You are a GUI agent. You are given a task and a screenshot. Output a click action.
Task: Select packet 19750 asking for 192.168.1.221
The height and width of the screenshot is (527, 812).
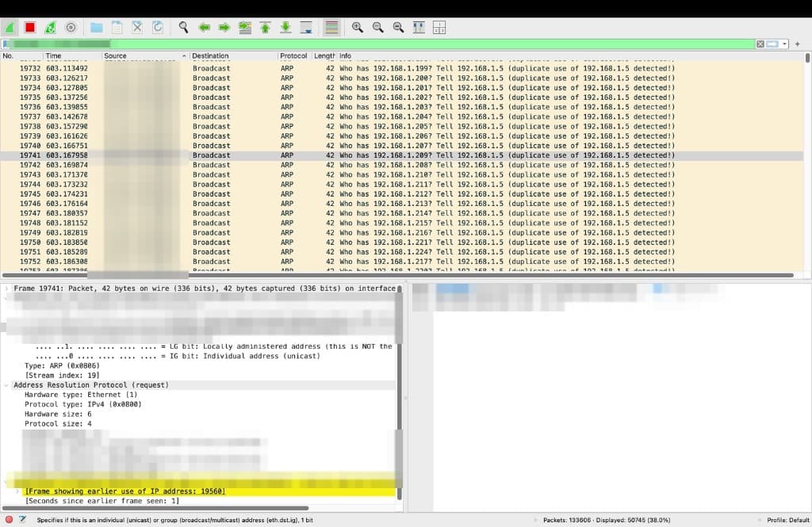point(402,242)
